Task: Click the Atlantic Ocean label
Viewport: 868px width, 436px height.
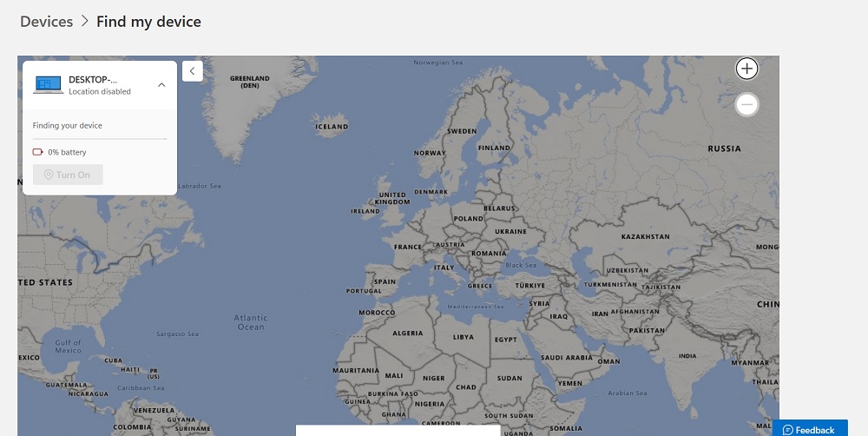Action: click(x=251, y=322)
